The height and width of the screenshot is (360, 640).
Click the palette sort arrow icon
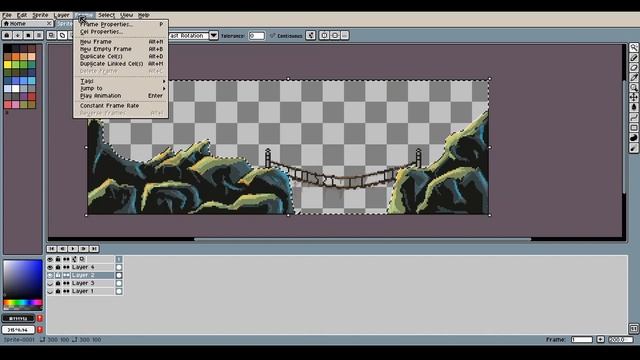coord(18,36)
